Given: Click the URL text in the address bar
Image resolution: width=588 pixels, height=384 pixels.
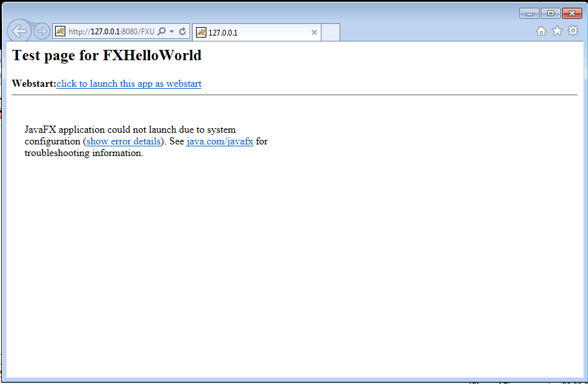Looking at the screenshot, I should (x=111, y=31).
